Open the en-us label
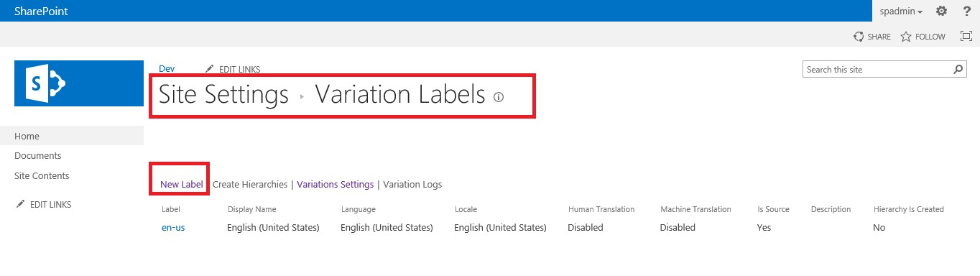The image size is (980, 276). 173,227
